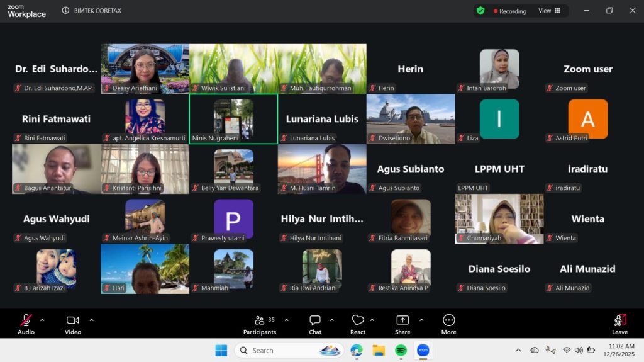Select Ninis Nugraheni's video tile

pyautogui.click(x=233, y=119)
